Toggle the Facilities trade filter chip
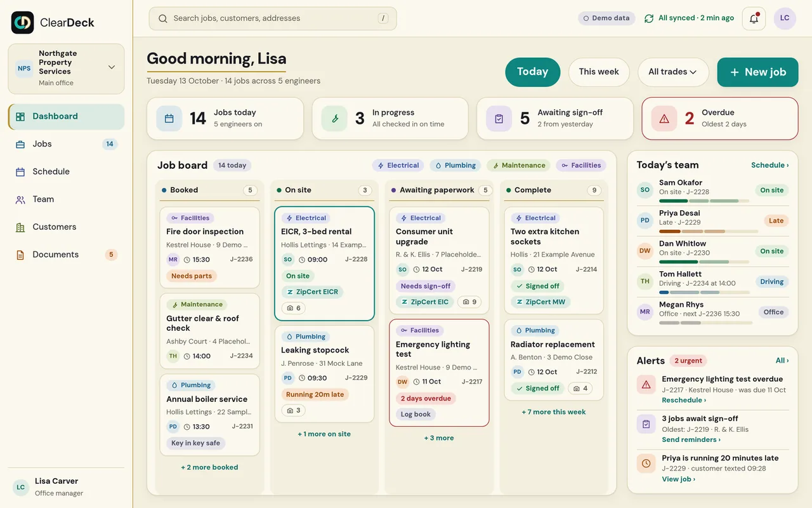Screen dimensions: 812x508 click(x=581, y=165)
